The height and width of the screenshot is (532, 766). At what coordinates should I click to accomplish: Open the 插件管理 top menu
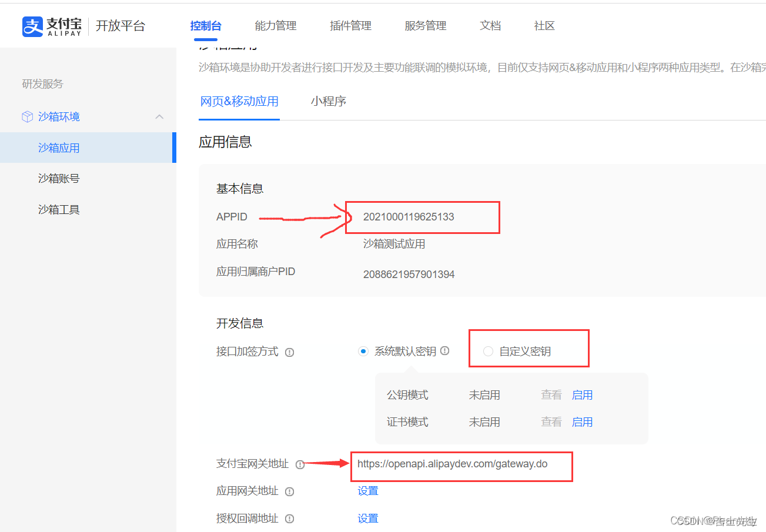point(351,26)
